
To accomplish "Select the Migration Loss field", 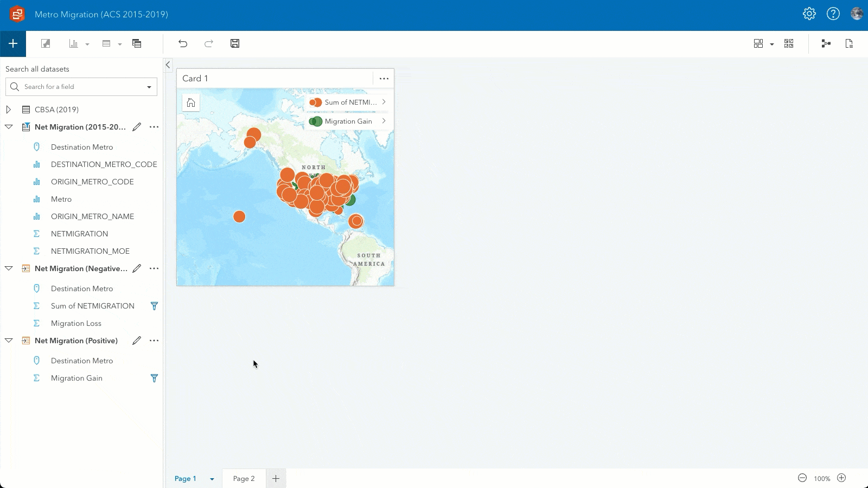I will tap(76, 323).
